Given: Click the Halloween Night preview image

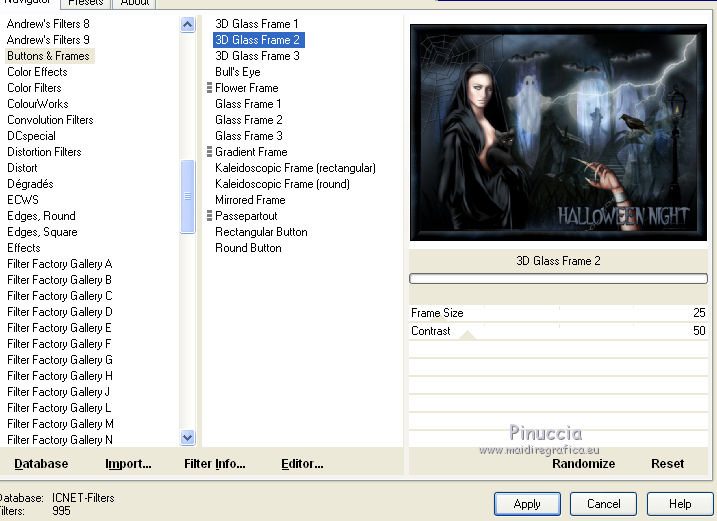Looking at the screenshot, I should pyautogui.click(x=558, y=133).
